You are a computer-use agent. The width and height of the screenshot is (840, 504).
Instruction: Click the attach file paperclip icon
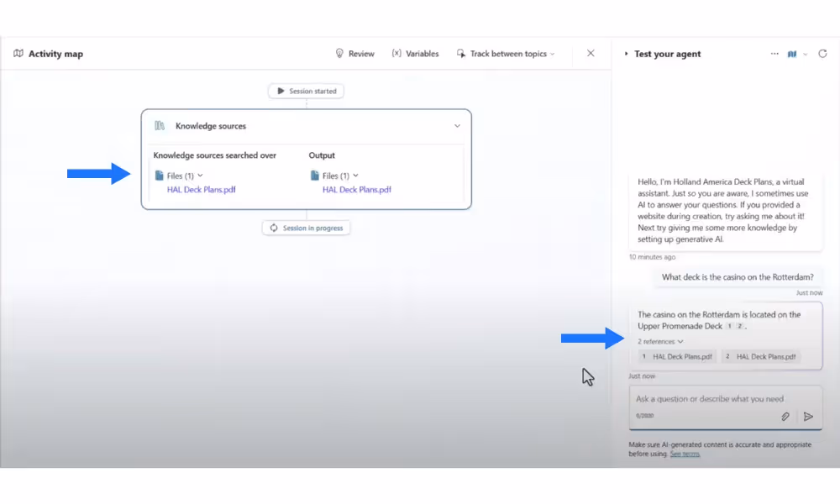click(785, 416)
